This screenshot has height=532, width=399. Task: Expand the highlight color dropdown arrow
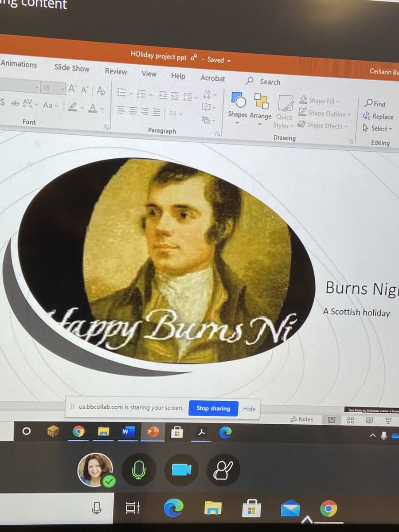[x=82, y=107]
